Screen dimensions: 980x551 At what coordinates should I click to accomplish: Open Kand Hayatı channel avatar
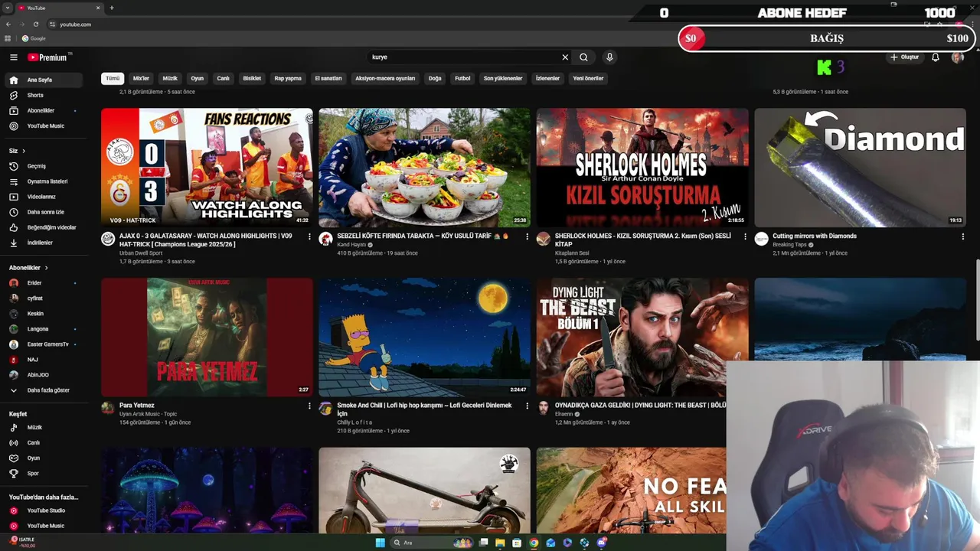(x=325, y=239)
